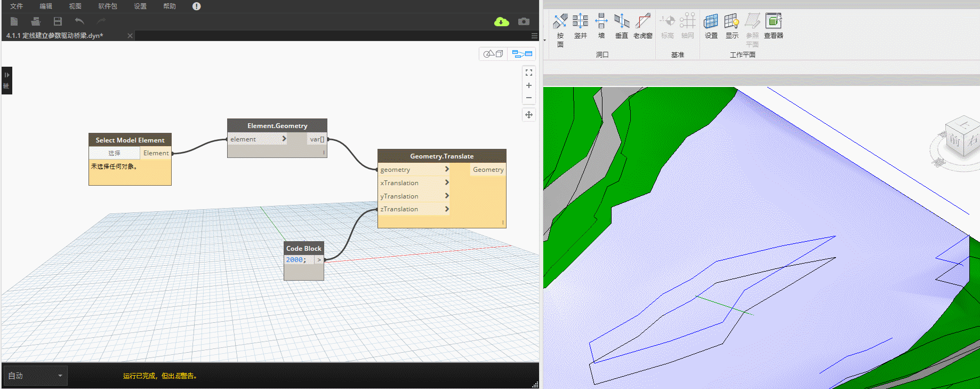Close the 4.1.1 dyn workspace tab

pos(130,36)
